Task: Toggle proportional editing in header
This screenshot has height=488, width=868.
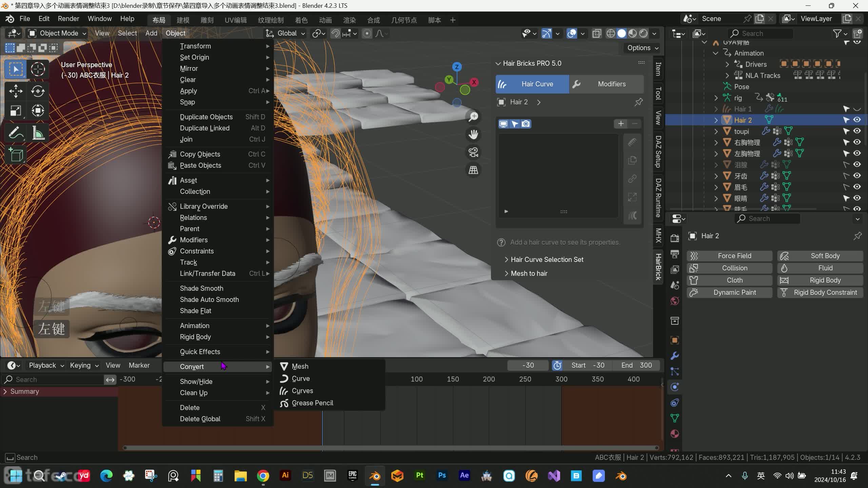Action: pyautogui.click(x=367, y=34)
